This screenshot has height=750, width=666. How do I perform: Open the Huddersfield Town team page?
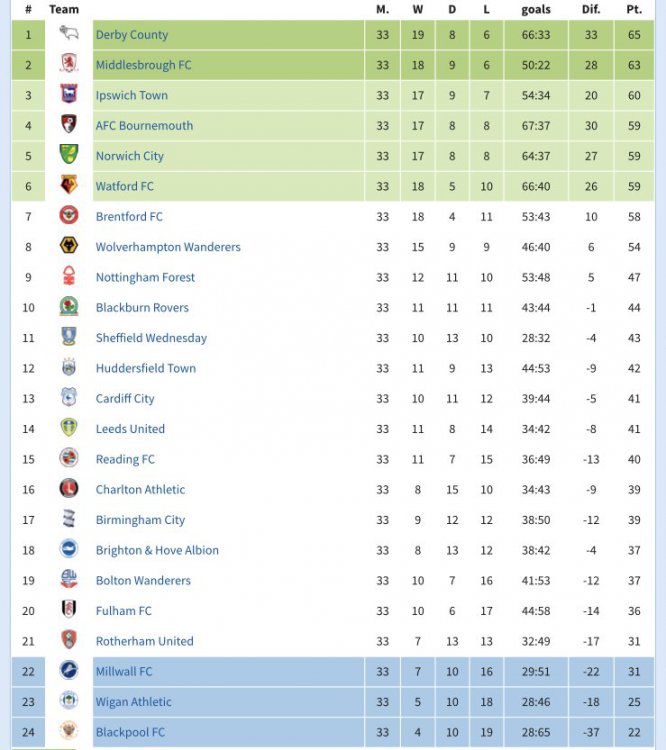[146, 368]
